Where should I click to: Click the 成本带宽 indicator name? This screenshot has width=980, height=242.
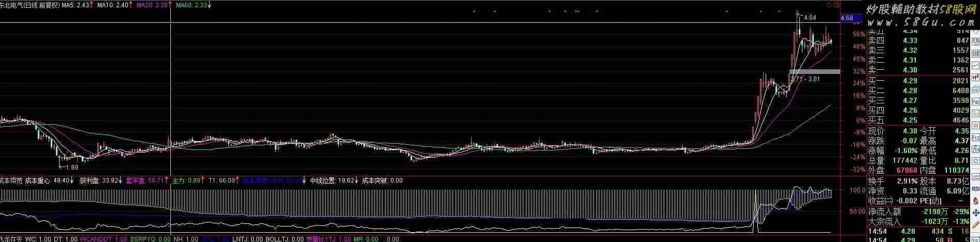point(11,180)
